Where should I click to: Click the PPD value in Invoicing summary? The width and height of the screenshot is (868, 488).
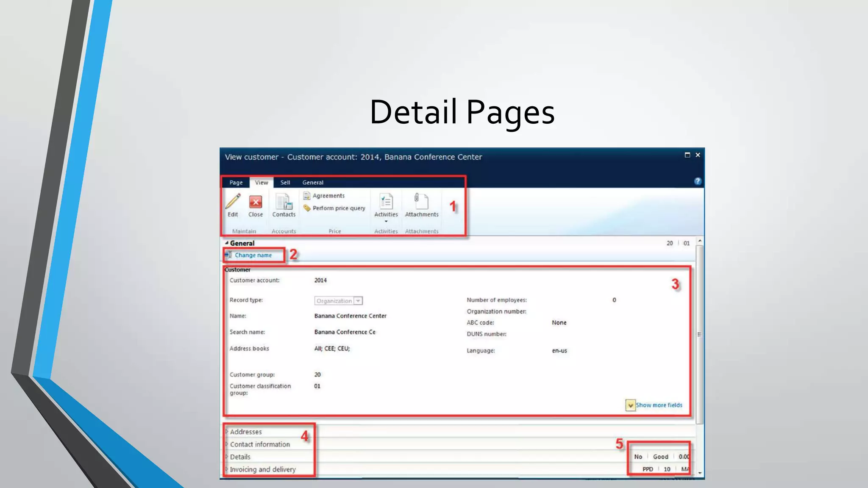point(648,469)
